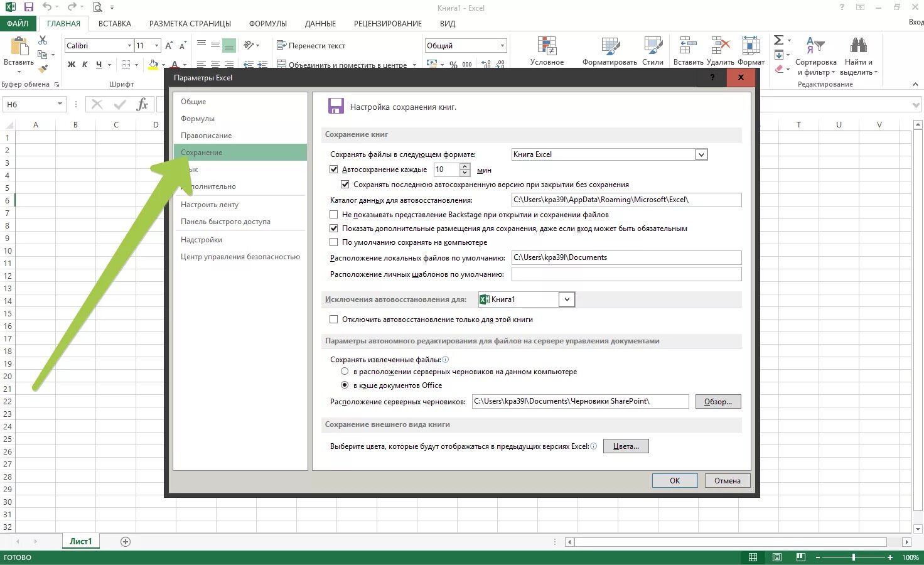Open the Calibri font name dropdown
This screenshot has height=565, width=924.
click(129, 46)
